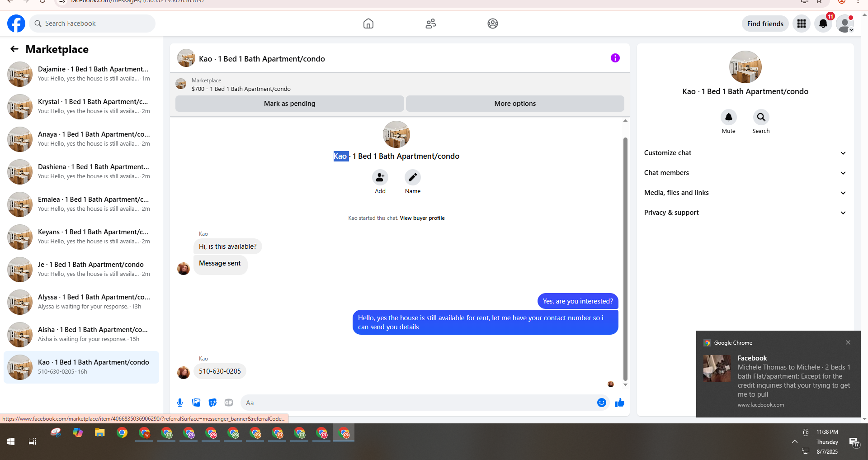The height and width of the screenshot is (460, 868).
Task: Open Alyssa conversation
Action: click(81, 302)
